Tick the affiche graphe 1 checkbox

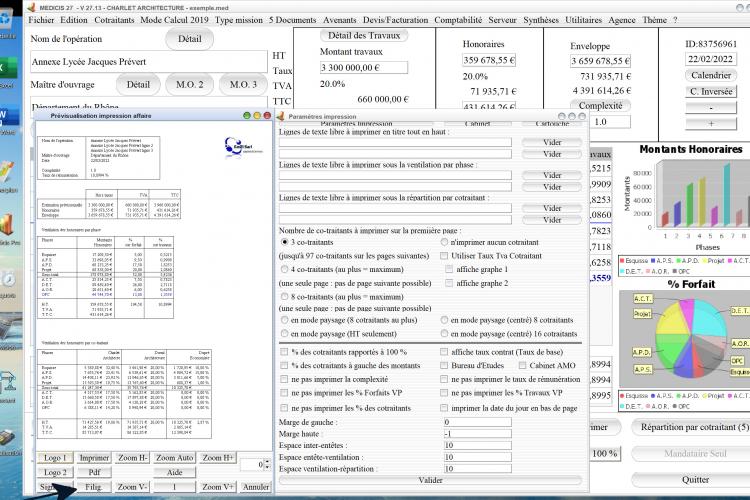coord(449,269)
